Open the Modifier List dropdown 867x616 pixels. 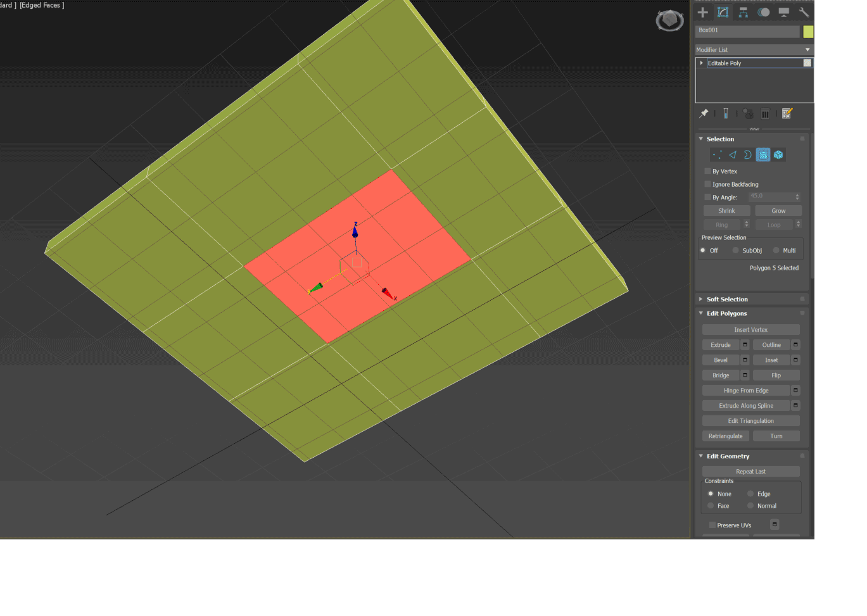point(807,49)
